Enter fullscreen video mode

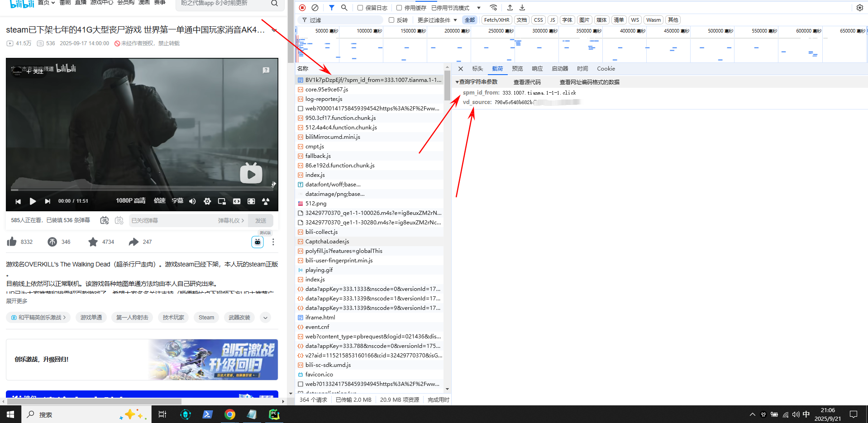pos(251,201)
